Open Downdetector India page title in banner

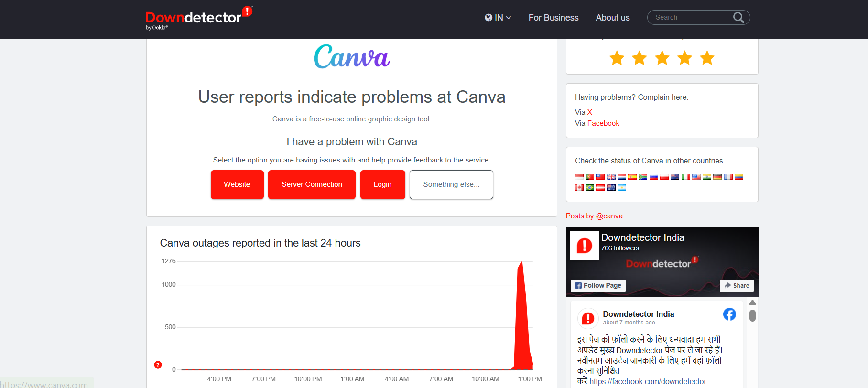pyautogui.click(x=642, y=237)
